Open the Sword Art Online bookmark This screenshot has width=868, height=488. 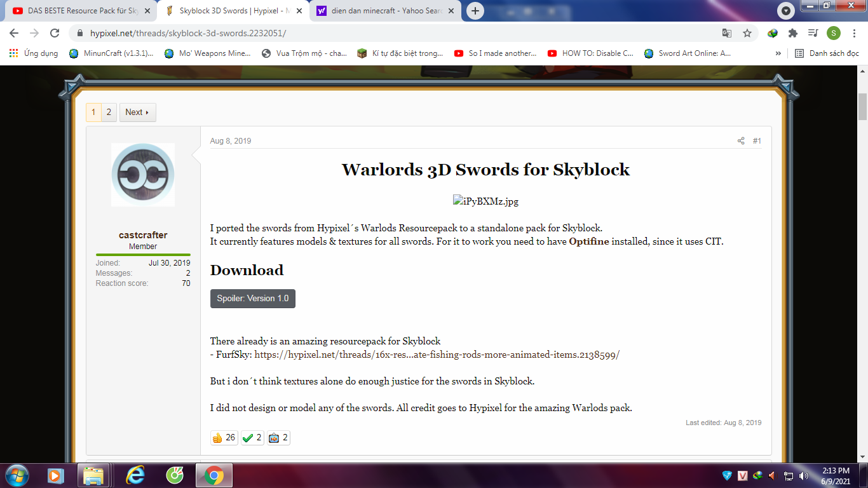[x=688, y=53]
